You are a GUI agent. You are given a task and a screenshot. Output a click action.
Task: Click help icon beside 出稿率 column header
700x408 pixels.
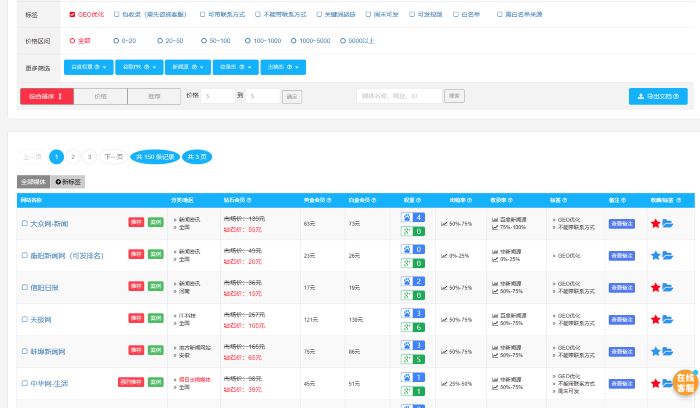point(469,200)
